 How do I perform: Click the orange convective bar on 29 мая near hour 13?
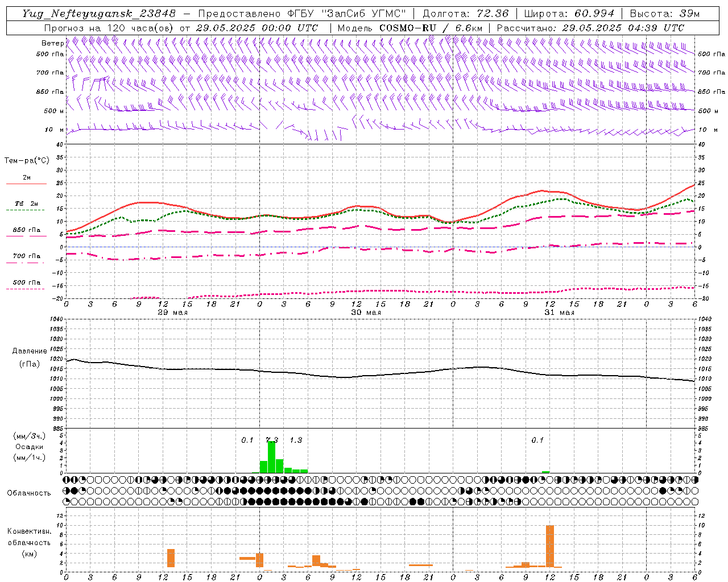click(x=171, y=558)
